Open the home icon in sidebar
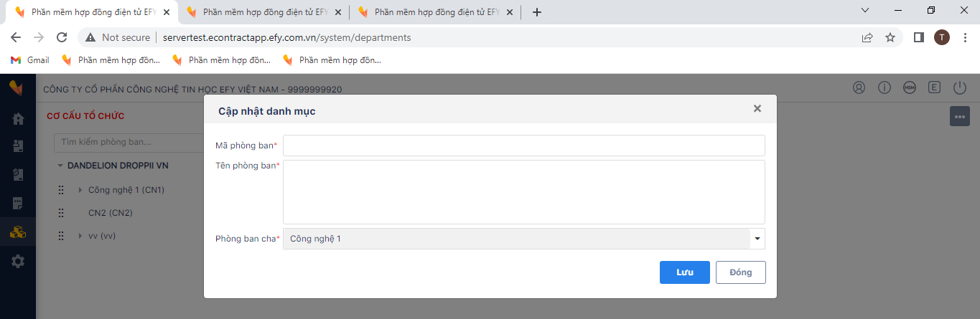 click(x=18, y=118)
